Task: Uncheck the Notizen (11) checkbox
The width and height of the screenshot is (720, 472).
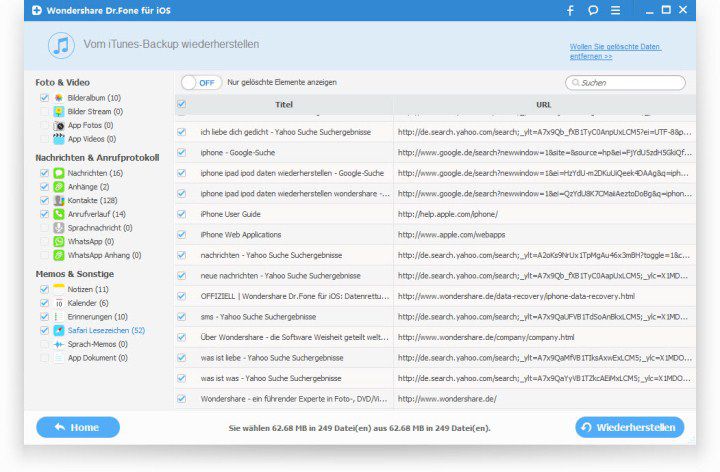Action: click(44, 289)
